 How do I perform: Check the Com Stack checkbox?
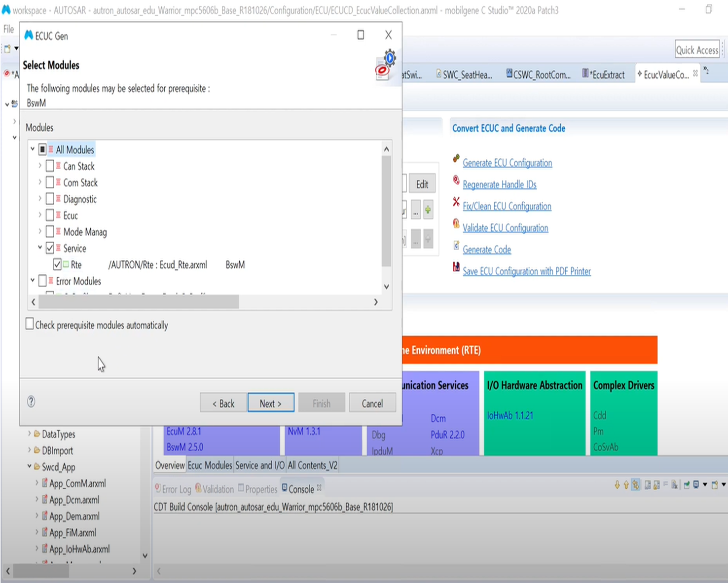point(50,182)
